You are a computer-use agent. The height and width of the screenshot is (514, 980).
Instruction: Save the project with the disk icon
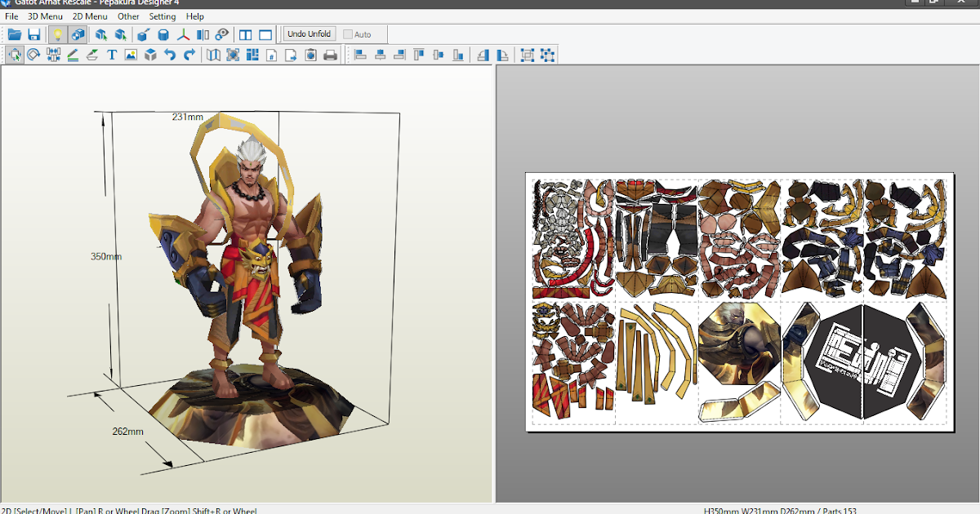click(35, 34)
